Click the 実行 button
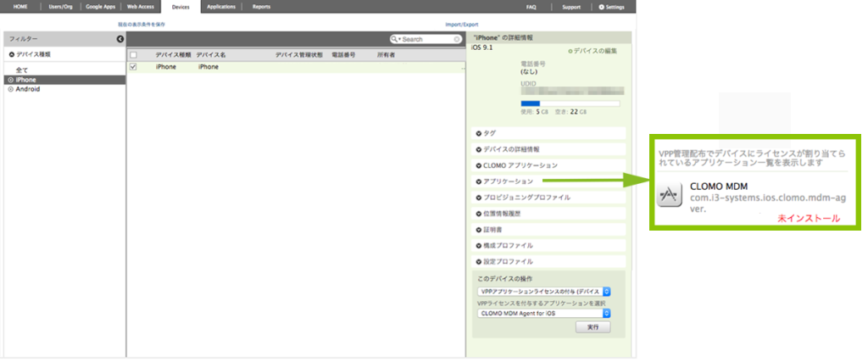868x362 pixels. [593, 328]
